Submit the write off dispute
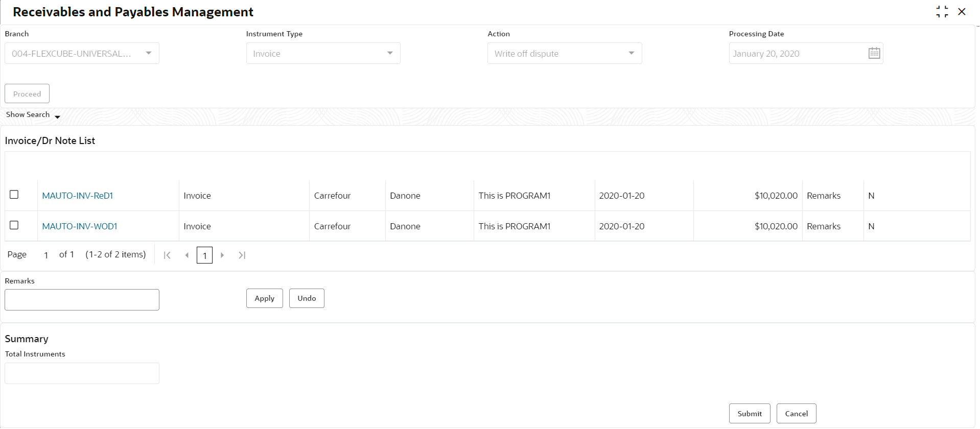980x429 pixels. click(750, 414)
